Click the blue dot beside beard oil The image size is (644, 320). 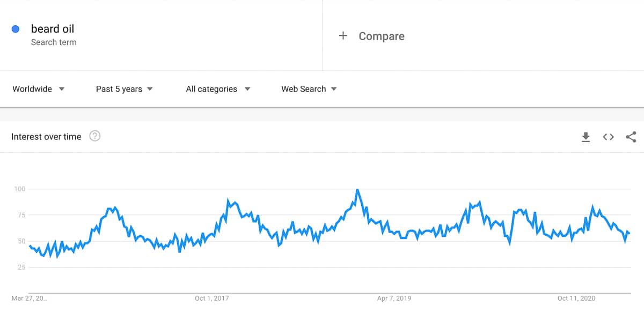[x=16, y=28]
